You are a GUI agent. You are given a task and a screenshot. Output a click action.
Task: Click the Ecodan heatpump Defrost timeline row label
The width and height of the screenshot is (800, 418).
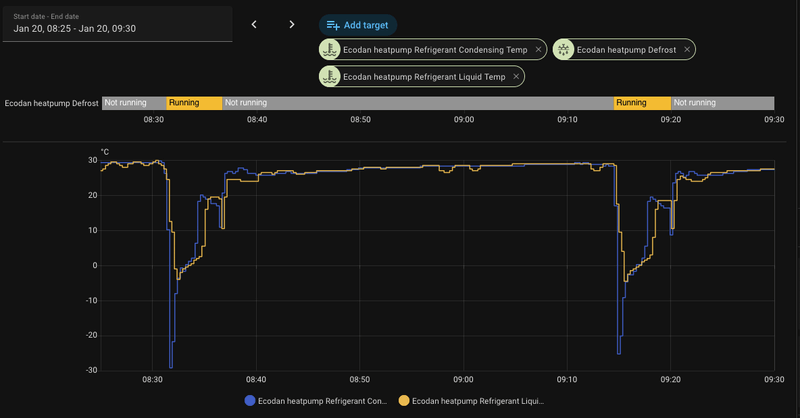(50, 103)
